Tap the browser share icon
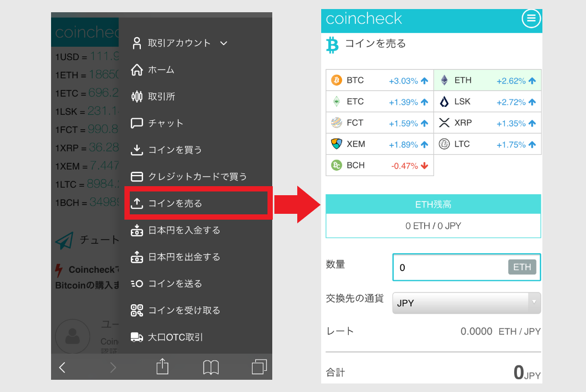This screenshot has width=586, height=392. click(x=162, y=366)
